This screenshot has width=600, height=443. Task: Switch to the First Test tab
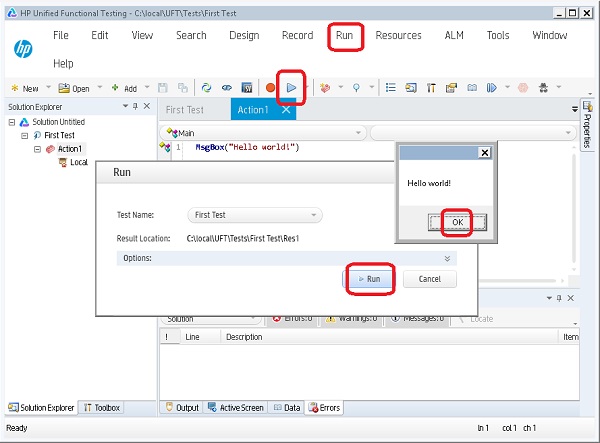185,110
